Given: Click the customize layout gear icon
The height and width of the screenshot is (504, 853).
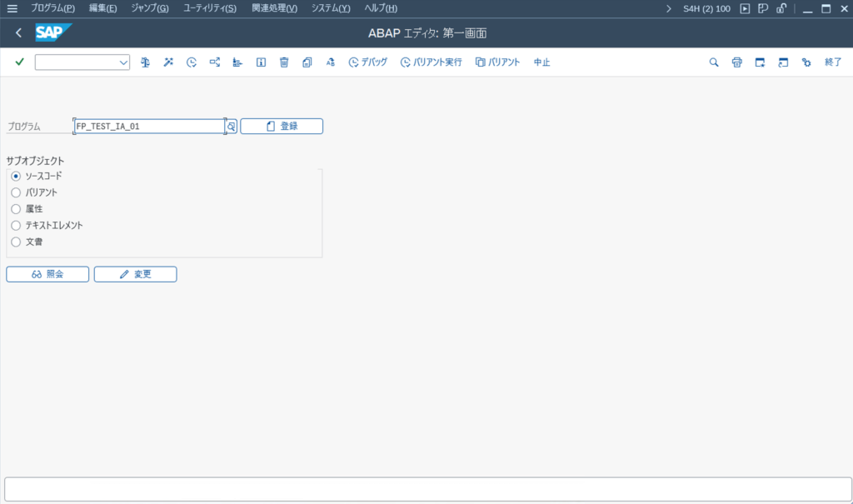Looking at the screenshot, I should (x=806, y=62).
